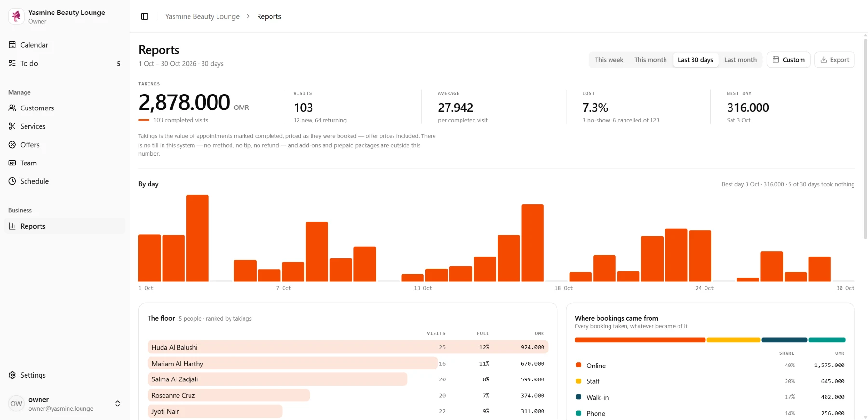Click the 27.942 average value
868x420 pixels.
(455, 108)
